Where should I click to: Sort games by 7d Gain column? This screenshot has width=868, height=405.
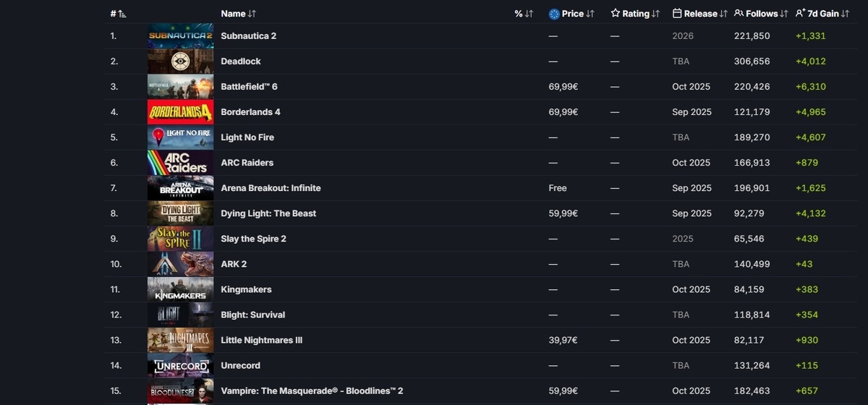pos(822,14)
